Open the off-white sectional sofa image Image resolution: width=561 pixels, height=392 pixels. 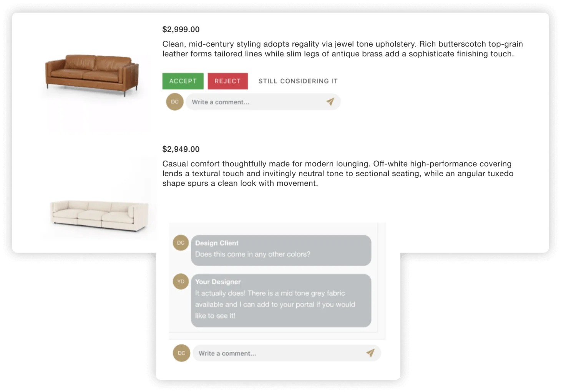(x=99, y=215)
